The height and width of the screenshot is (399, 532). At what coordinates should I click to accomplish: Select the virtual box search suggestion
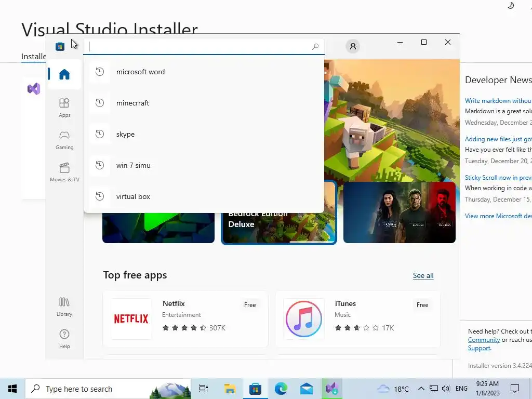[204, 197]
